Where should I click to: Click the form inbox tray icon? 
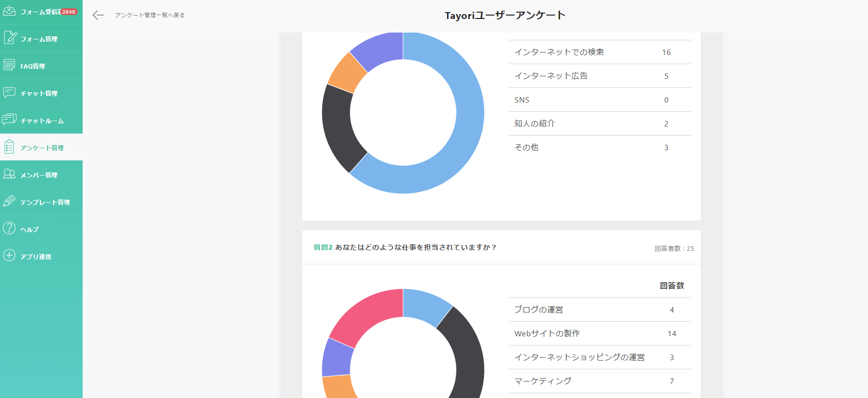[9, 11]
